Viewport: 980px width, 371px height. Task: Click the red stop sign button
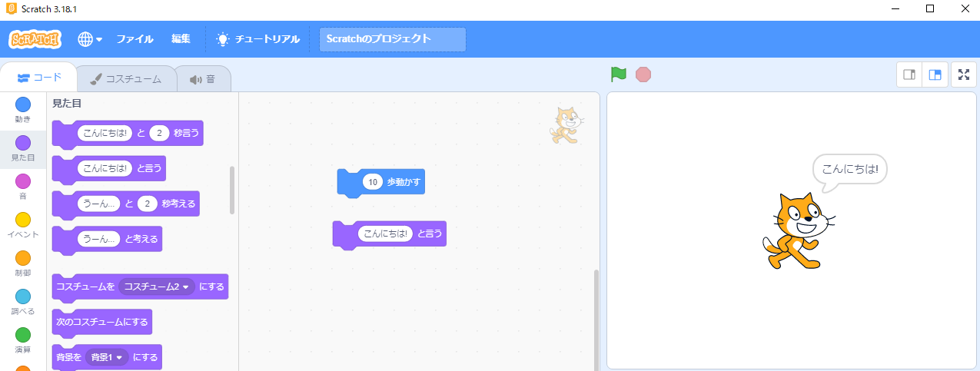643,75
